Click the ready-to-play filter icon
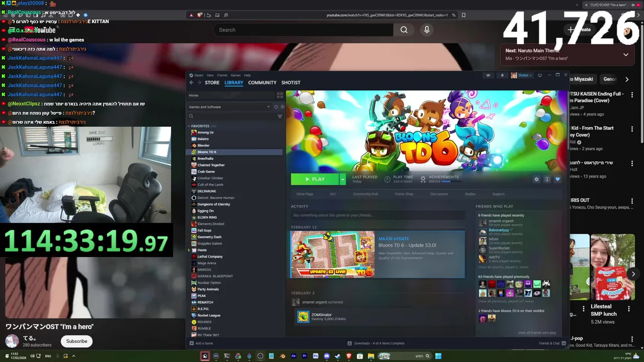 click(282, 107)
